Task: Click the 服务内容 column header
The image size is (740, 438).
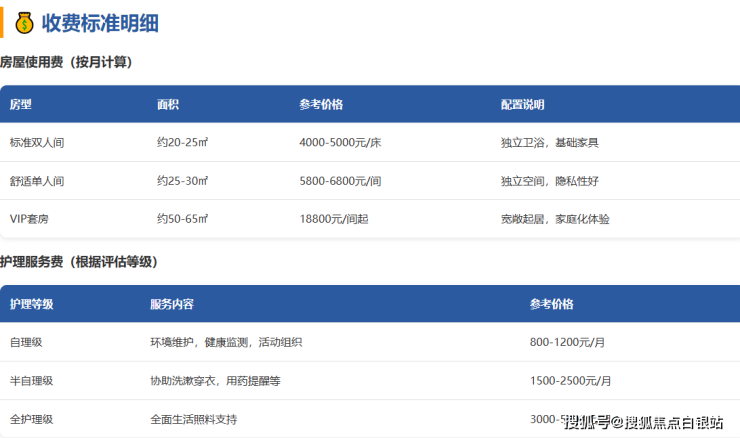Action: click(172, 304)
